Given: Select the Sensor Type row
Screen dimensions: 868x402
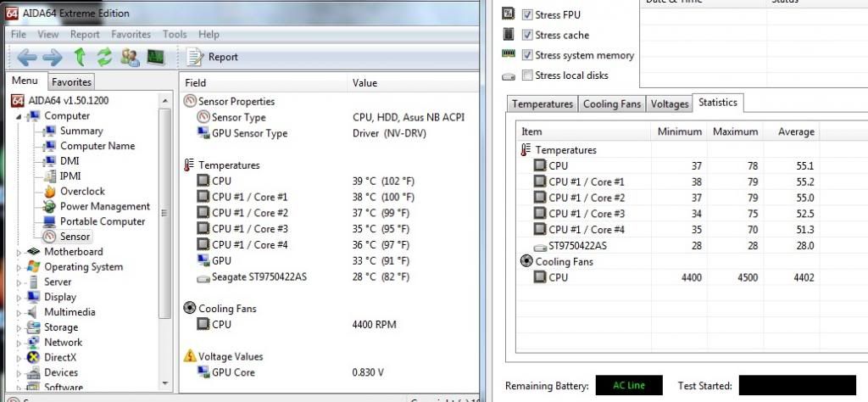Looking at the screenshot, I should 330,117.
